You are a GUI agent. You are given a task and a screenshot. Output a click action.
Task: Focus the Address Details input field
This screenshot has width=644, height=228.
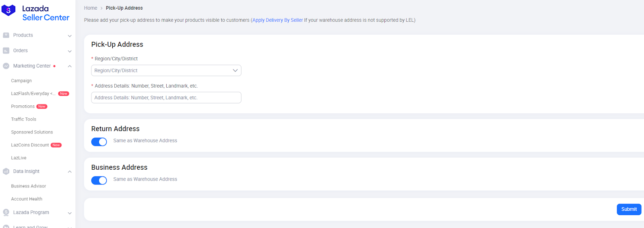click(x=166, y=98)
